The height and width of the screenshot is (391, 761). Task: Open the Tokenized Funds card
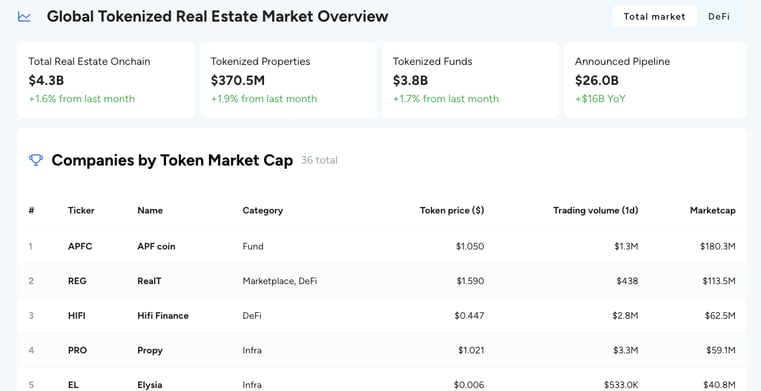[470, 80]
